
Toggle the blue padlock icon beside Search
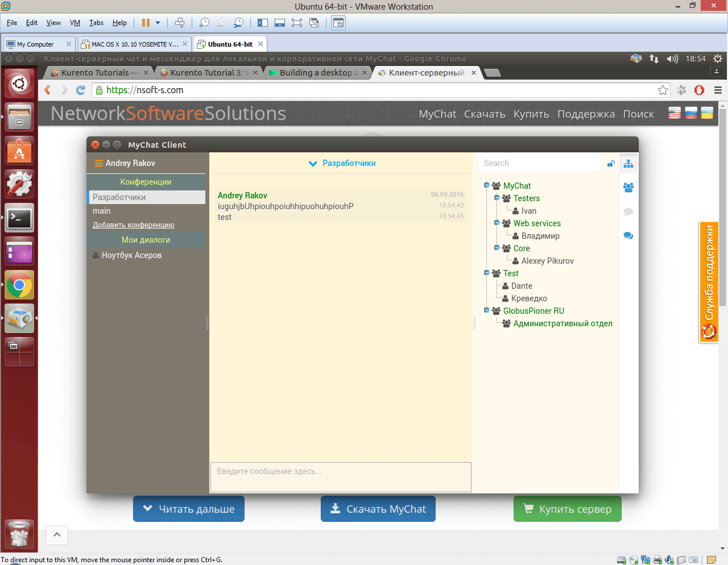[611, 163]
